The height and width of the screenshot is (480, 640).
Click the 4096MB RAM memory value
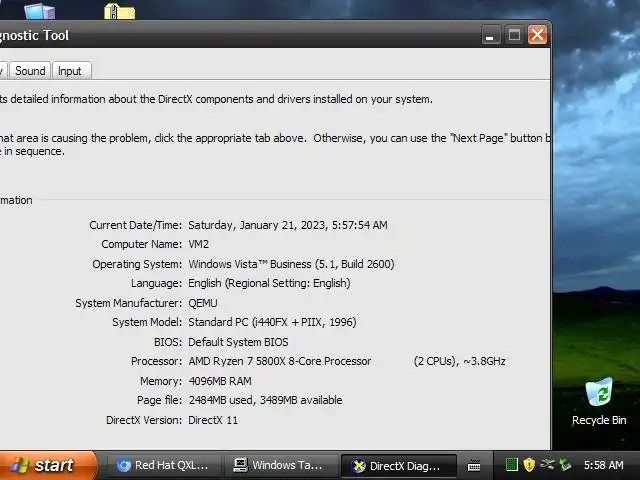tap(220, 381)
